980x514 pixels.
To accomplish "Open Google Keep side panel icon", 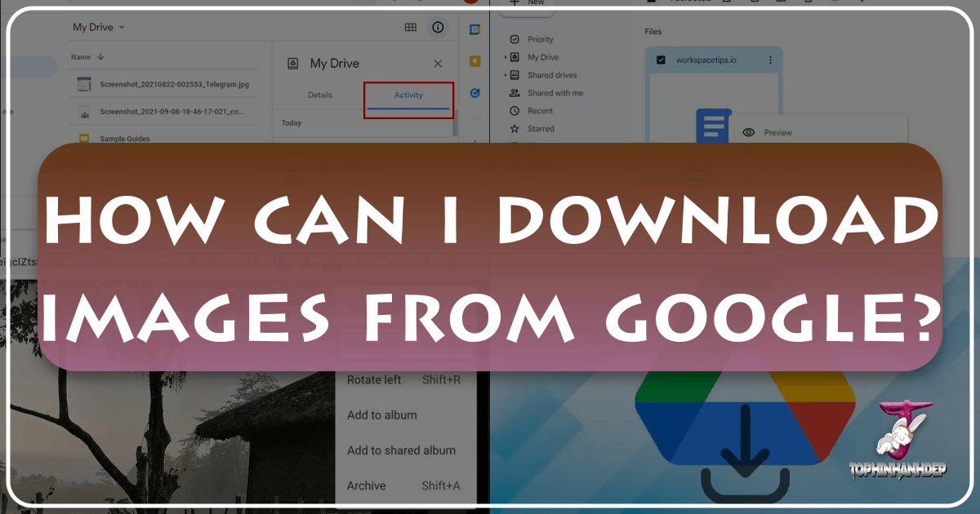I will [x=474, y=61].
